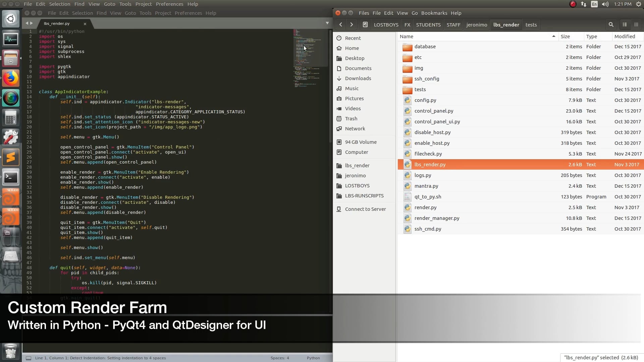Open Firefox browser from dock
Screen dimensions: 644x362
pos(11,78)
